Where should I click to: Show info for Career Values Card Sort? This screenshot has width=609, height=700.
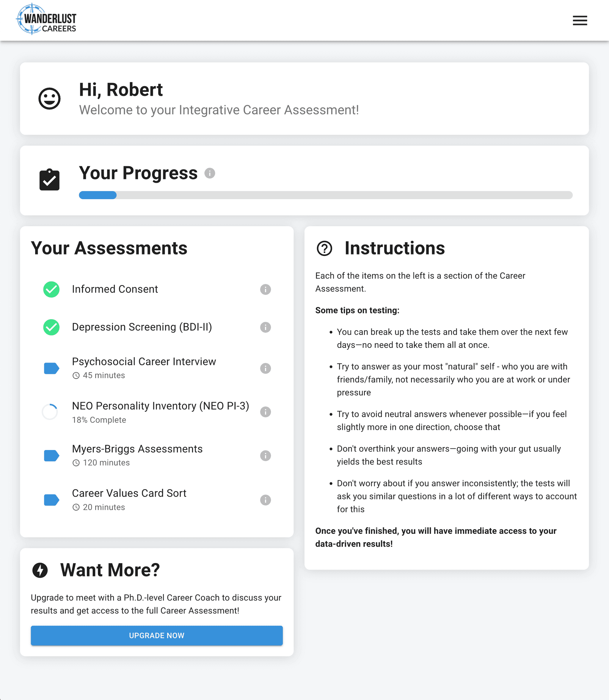[x=266, y=500]
